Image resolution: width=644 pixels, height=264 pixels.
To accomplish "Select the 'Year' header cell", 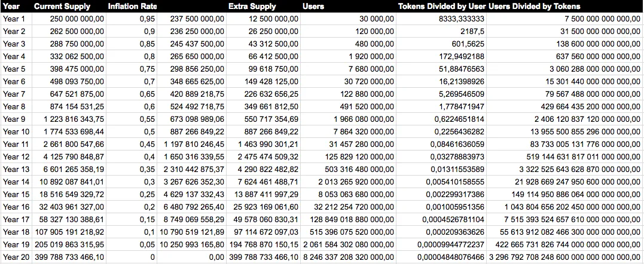I will (16, 7).
